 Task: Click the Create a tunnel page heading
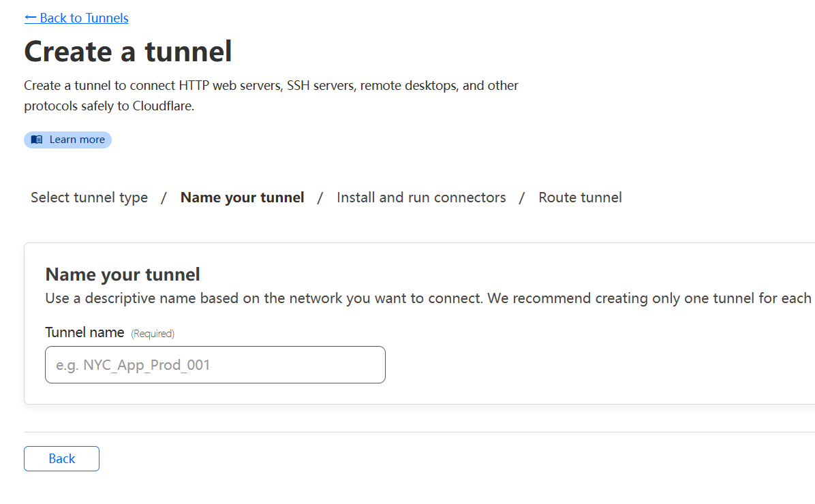pyautogui.click(x=128, y=52)
